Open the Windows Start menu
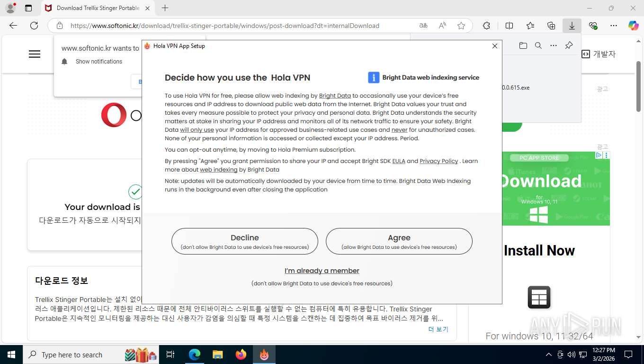The width and height of the screenshot is (644, 364). [11, 355]
